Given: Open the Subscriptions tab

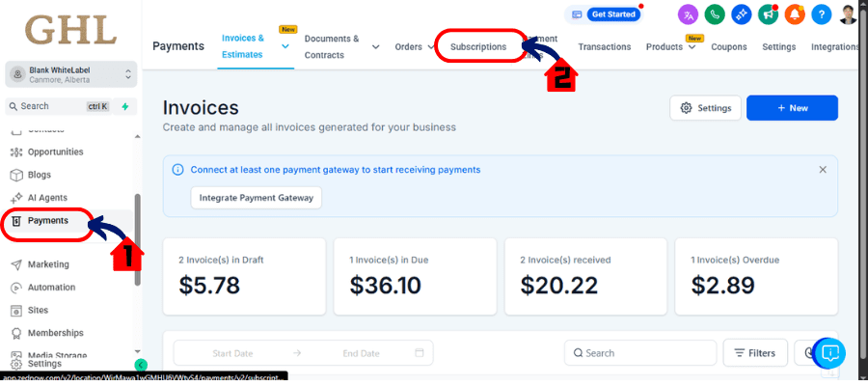Looking at the screenshot, I should pos(478,47).
